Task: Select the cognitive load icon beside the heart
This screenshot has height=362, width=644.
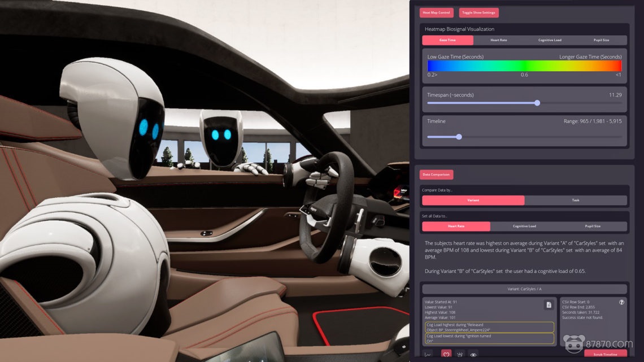Action: click(460, 355)
